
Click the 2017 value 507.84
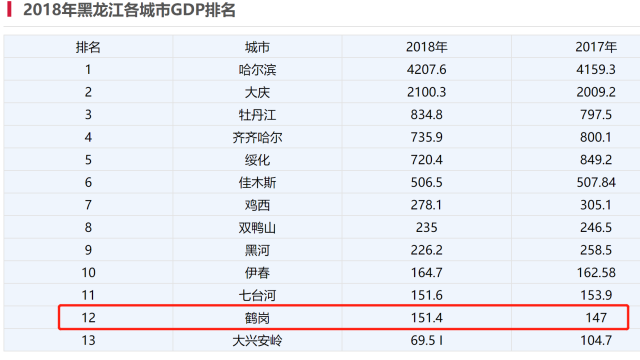click(596, 182)
